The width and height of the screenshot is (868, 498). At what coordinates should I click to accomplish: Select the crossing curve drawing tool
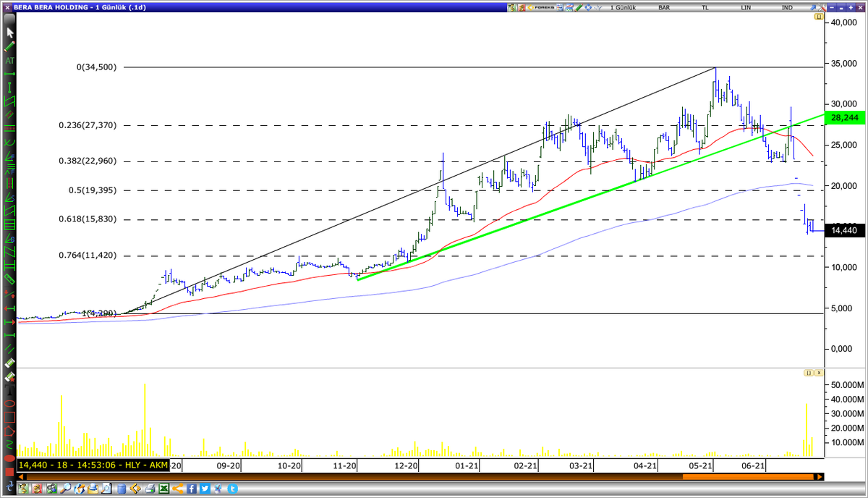click(10, 143)
